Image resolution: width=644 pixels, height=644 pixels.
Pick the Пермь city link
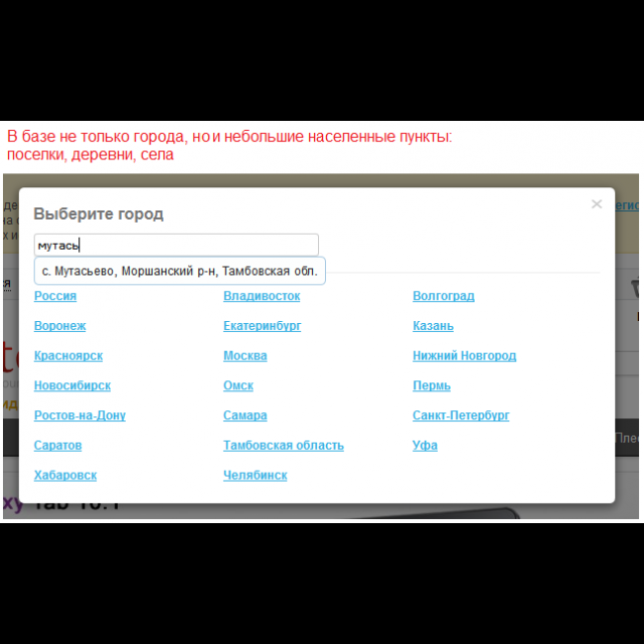pos(431,385)
